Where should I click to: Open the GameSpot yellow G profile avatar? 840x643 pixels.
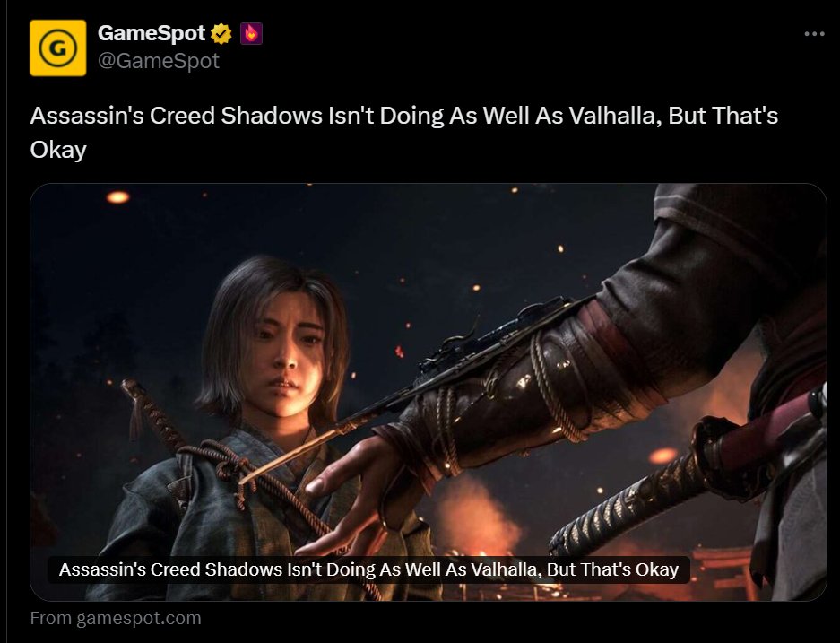point(58,48)
